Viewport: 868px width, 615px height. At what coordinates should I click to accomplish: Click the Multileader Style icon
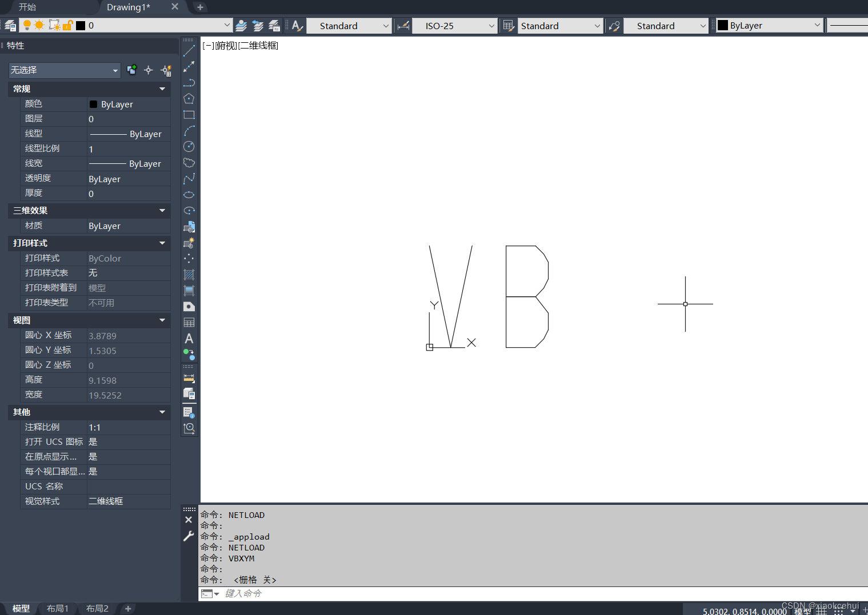click(614, 26)
